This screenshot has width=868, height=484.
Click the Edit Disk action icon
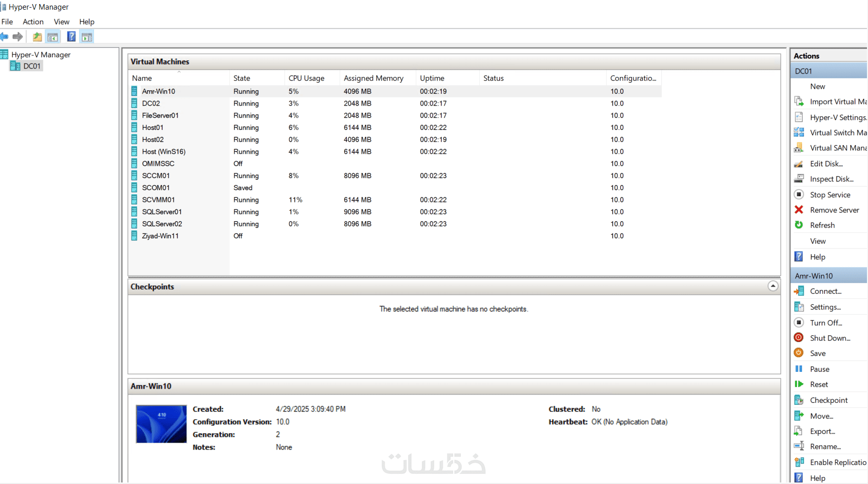[x=799, y=163]
